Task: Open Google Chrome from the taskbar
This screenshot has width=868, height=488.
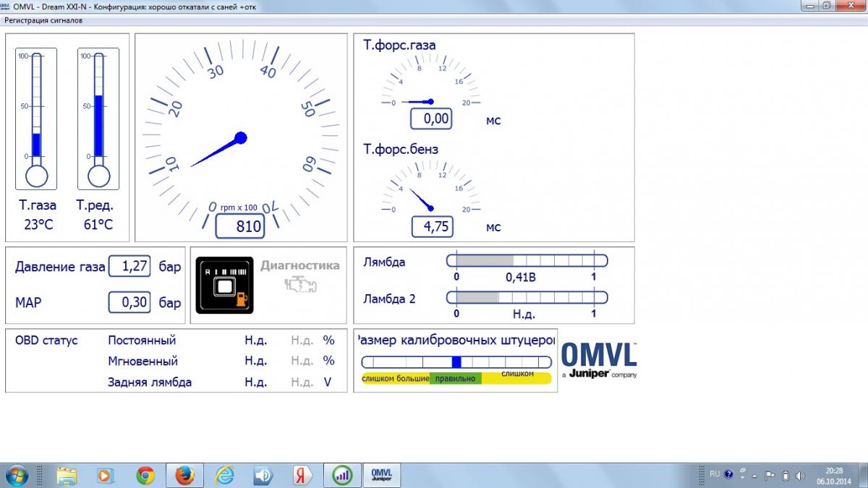Action: 145,475
